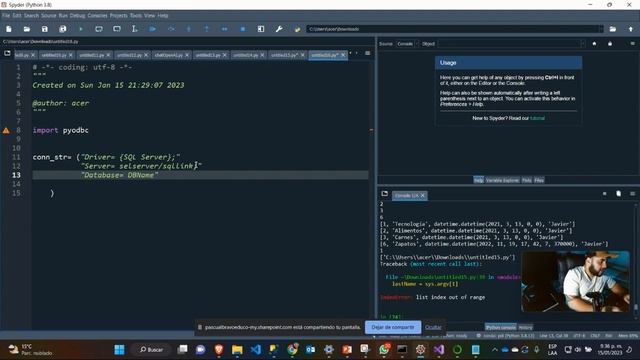Show hidden system tray icons chevron
The width and height of the screenshot is (640, 360).
[x=494, y=350]
